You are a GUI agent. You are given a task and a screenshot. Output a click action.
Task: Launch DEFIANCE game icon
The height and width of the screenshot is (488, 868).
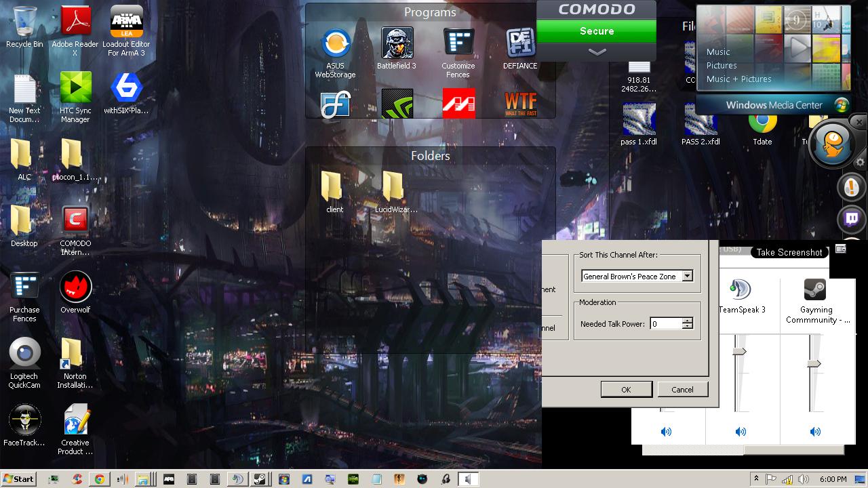tap(520, 48)
